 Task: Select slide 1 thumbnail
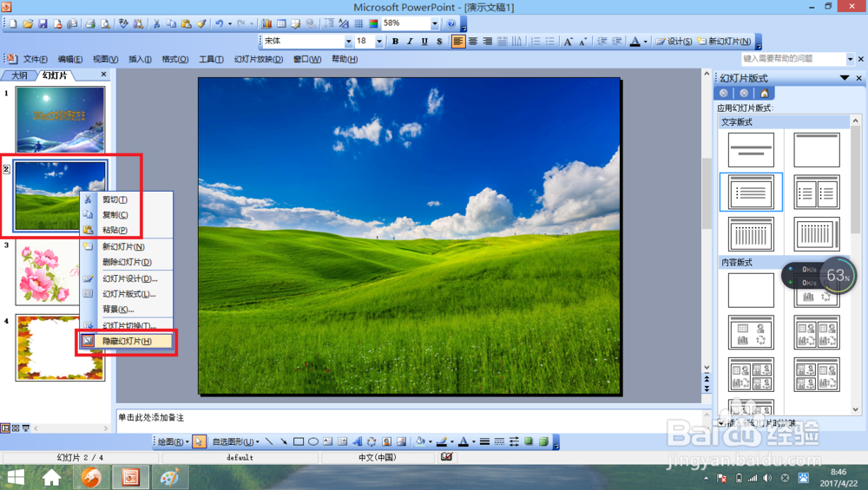[x=61, y=120]
